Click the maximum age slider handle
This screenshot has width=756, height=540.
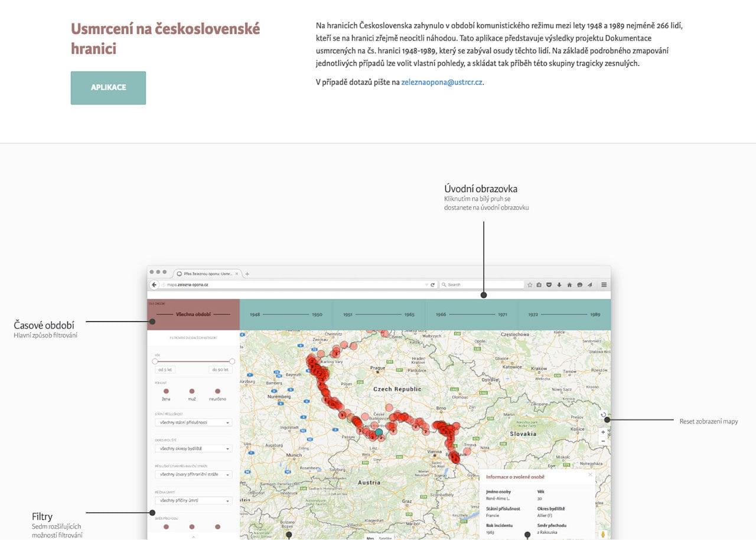point(232,361)
